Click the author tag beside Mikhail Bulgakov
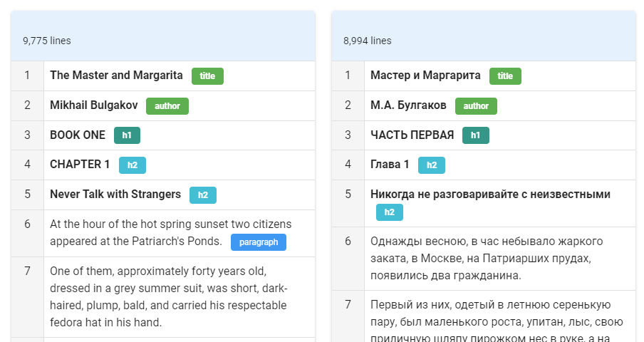Screen dimensions: 644x342 167,106
